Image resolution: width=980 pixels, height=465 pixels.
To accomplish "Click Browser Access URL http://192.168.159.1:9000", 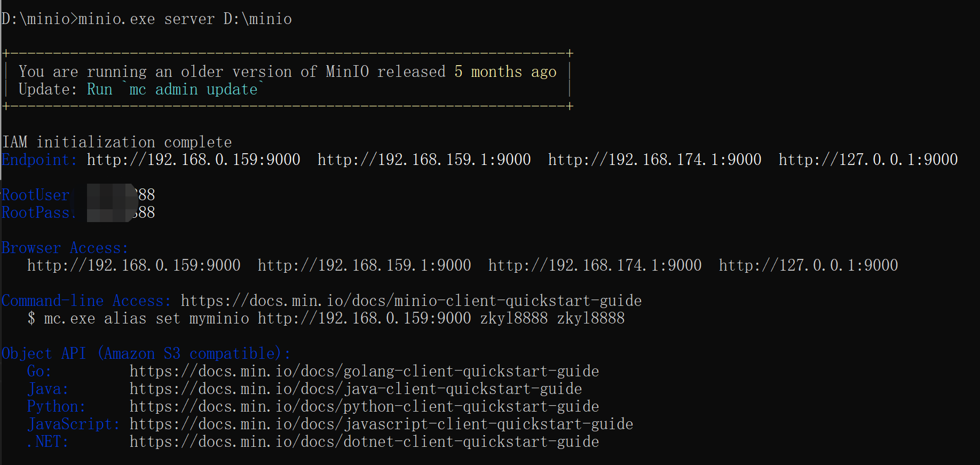I will click(x=365, y=265).
